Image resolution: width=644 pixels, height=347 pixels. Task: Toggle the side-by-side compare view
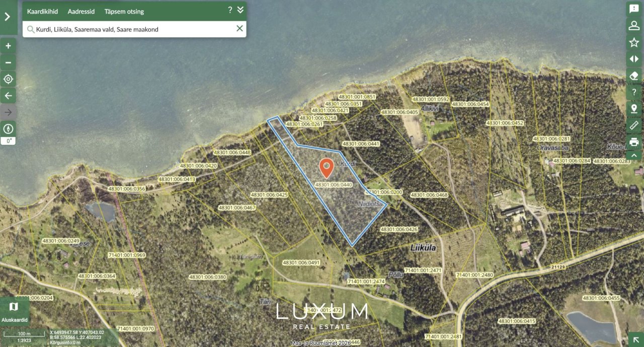(x=634, y=59)
